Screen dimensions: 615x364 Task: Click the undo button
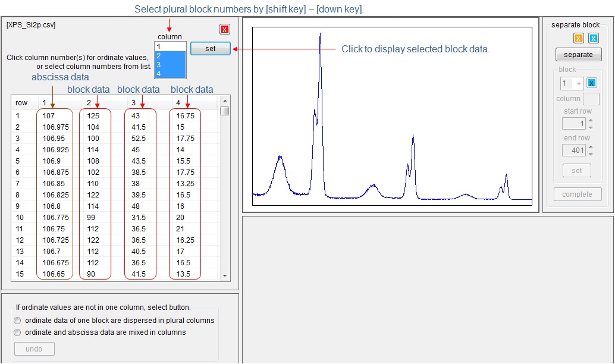[x=34, y=349]
